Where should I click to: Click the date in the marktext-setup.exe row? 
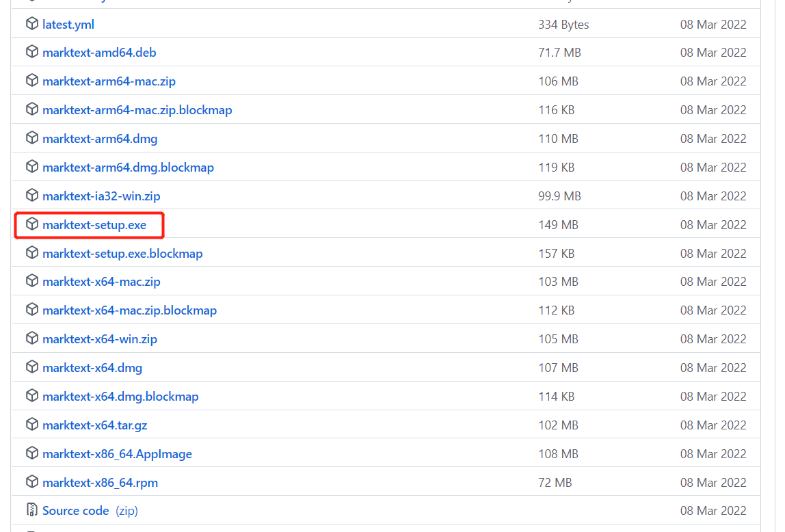(713, 225)
